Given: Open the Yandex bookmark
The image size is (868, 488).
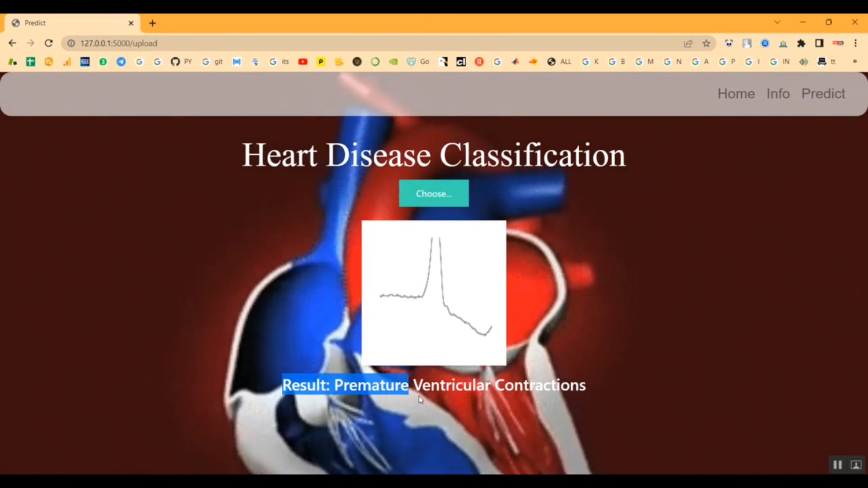Looking at the screenshot, I should coord(479,61).
